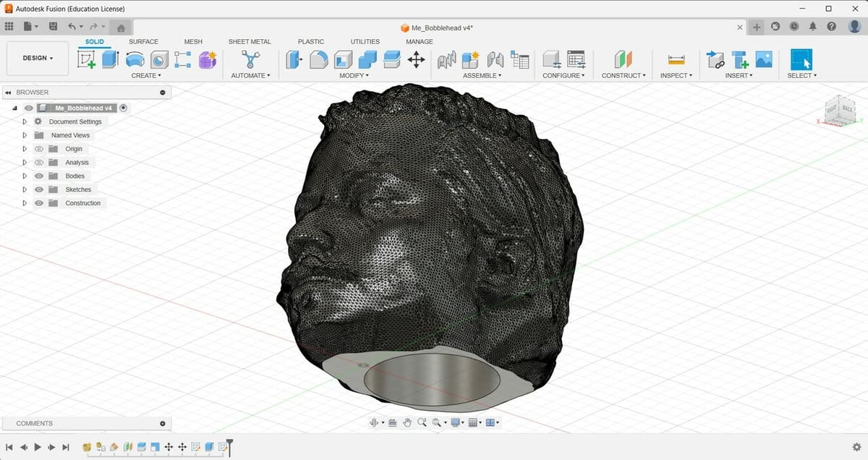Image resolution: width=868 pixels, height=460 pixels.
Task: Click the Undo arrow
Action: [x=72, y=27]
